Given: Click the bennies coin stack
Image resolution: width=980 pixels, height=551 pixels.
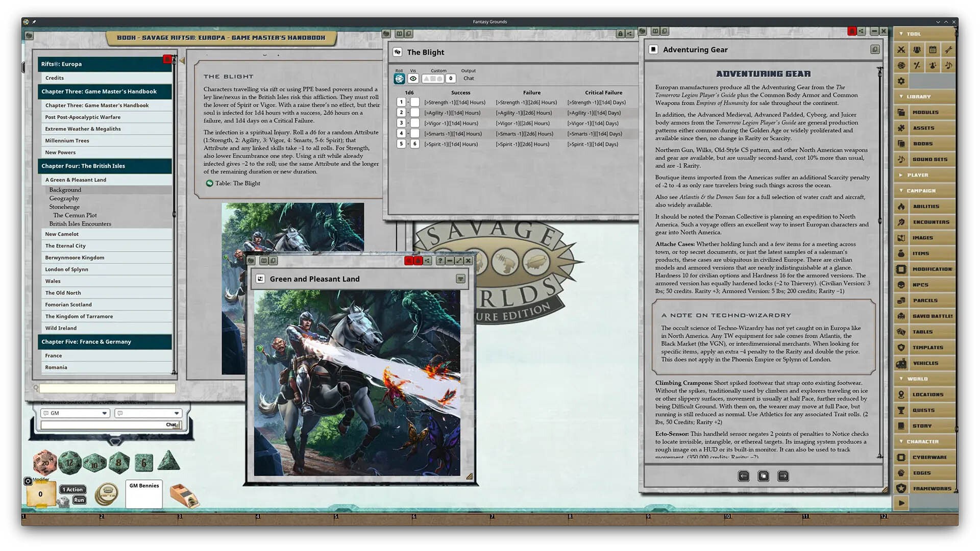Looking at the screenshot, I should click(x=107, y=494).
